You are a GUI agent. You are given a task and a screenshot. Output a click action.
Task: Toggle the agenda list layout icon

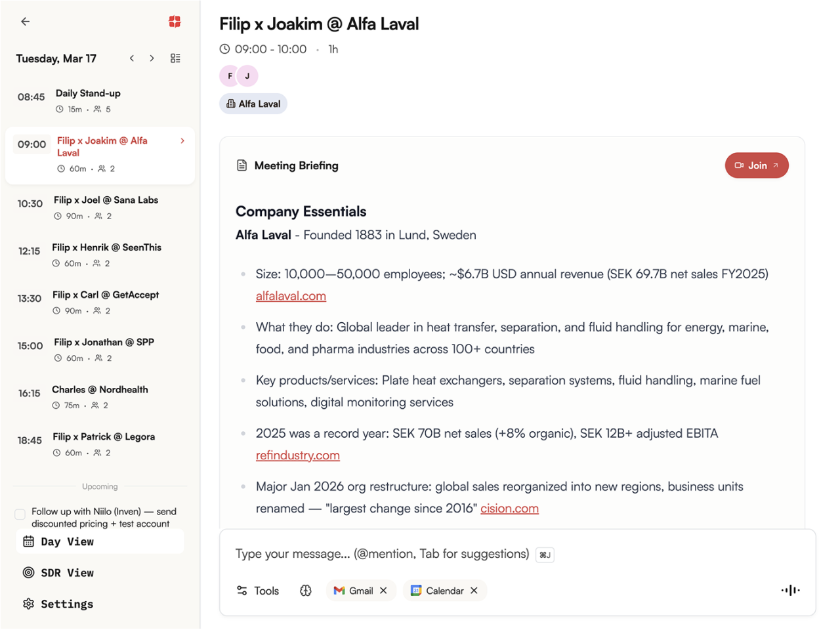(x=175, y=58)
